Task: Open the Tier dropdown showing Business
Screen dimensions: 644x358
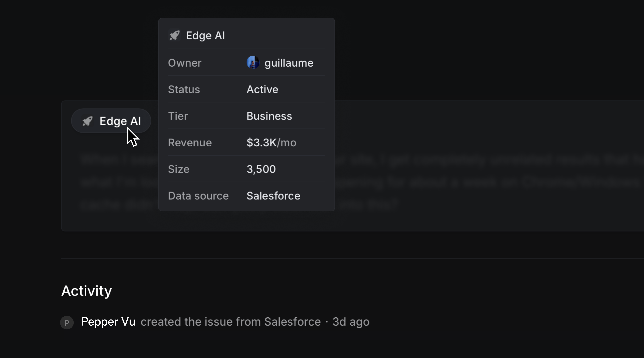Action: 269,116
